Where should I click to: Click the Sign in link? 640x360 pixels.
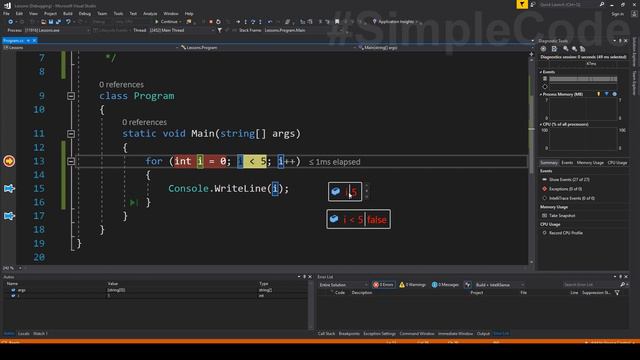pos(618,14)
